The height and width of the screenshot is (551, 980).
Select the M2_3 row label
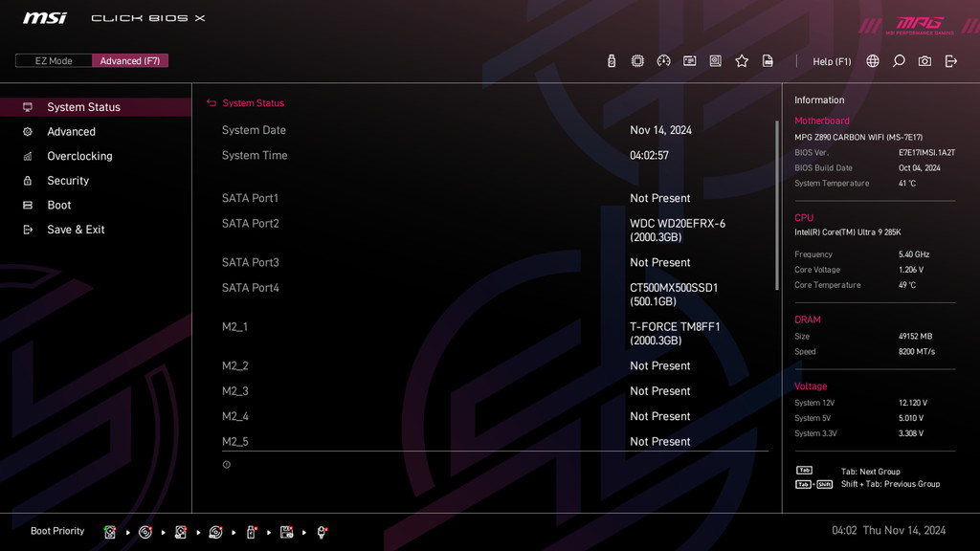pyautogui.click(x=234, y=391)
